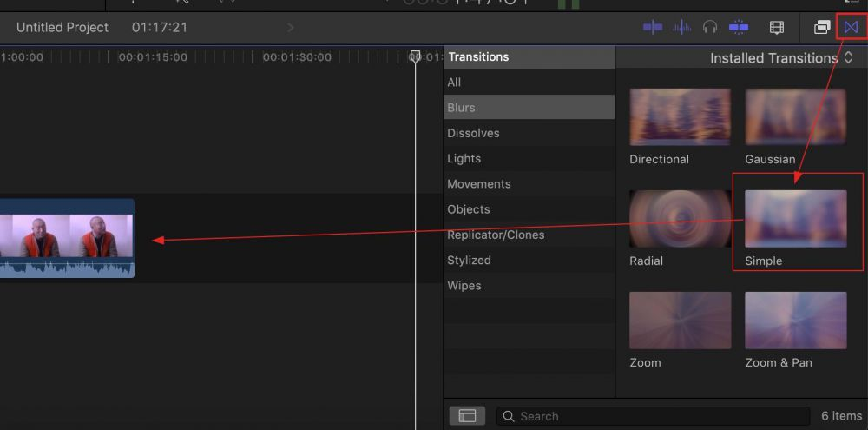Click the ruler at 00:01:15:00
Image resolution: width=868 pixels, height=430 pixels.
152,57
